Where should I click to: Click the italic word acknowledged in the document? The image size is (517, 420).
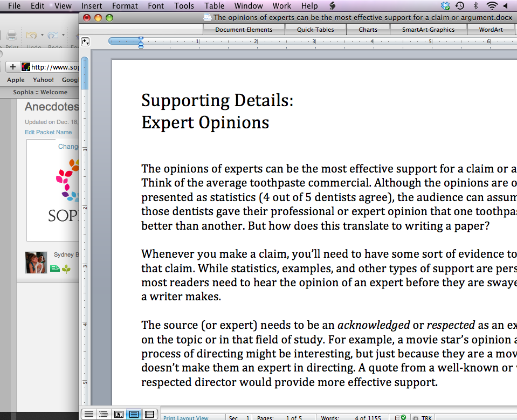point(374,326)
